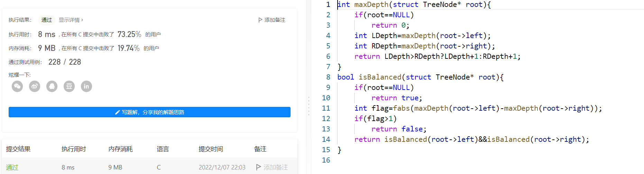Click the pencil icon in 写题解 button

pyautogui.click(x=118, y=112)
